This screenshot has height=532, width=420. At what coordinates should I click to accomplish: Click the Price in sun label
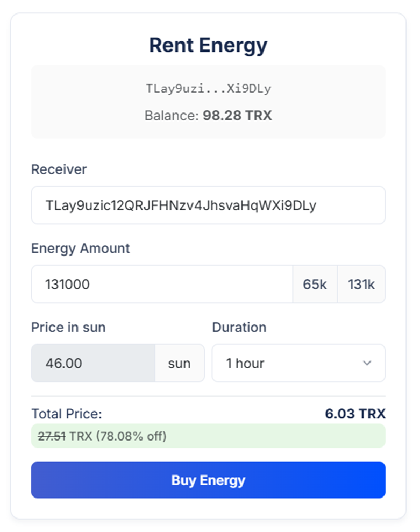[68, 328]
